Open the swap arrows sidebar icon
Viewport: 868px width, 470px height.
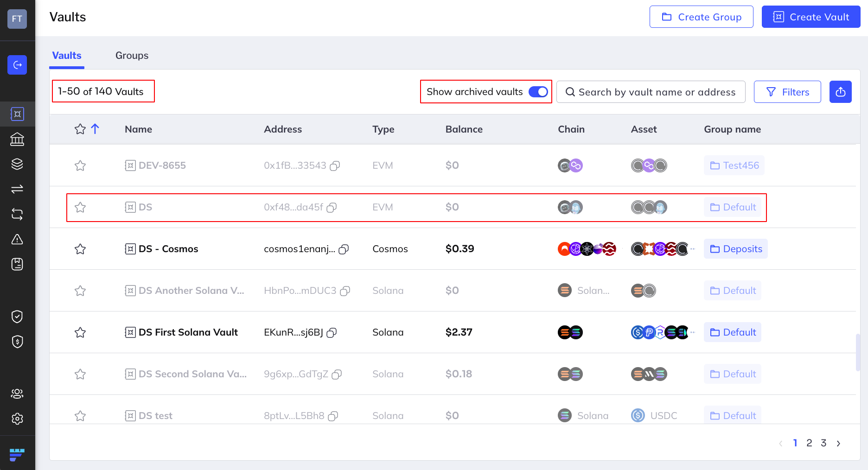pyautogui.click(x=17, y=189)
